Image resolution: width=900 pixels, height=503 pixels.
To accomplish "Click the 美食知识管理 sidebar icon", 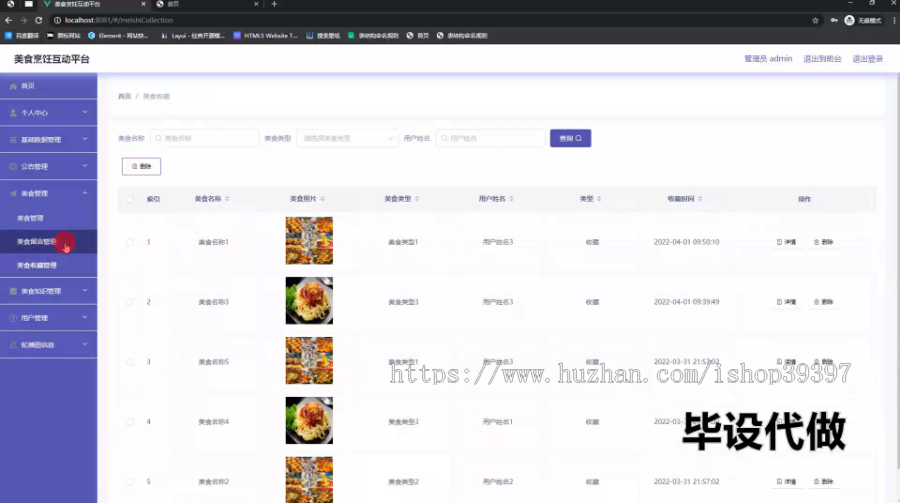I will (13, 291).
